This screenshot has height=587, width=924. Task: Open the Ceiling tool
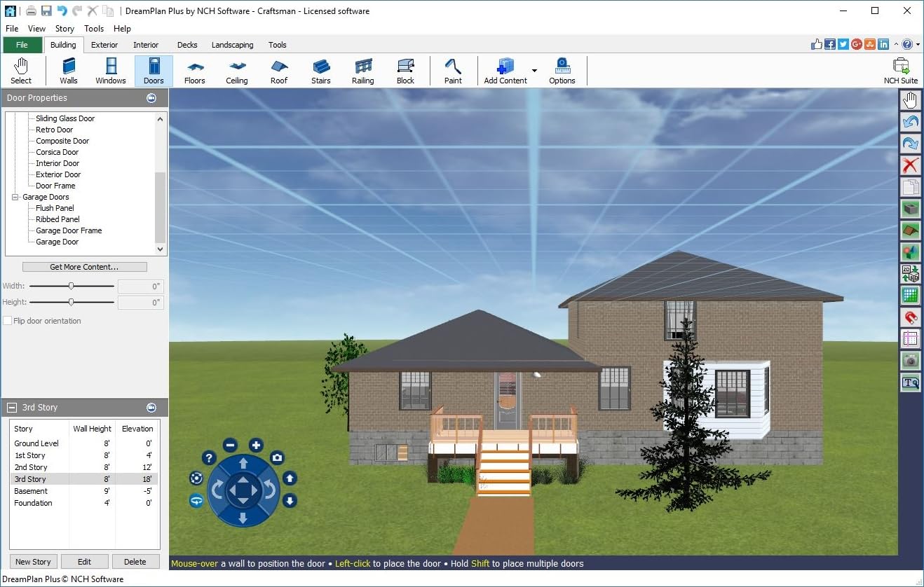pyautogui.click(x=237, y=71)
